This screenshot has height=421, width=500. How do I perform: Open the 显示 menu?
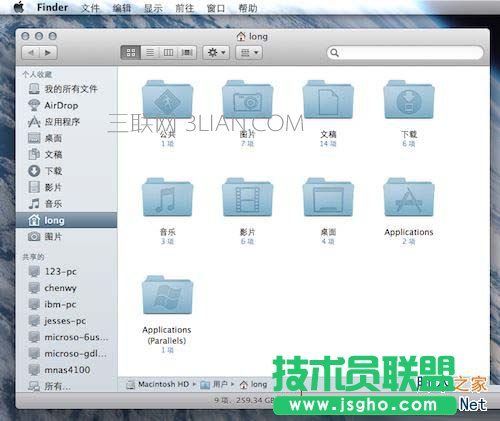[153, 8]
